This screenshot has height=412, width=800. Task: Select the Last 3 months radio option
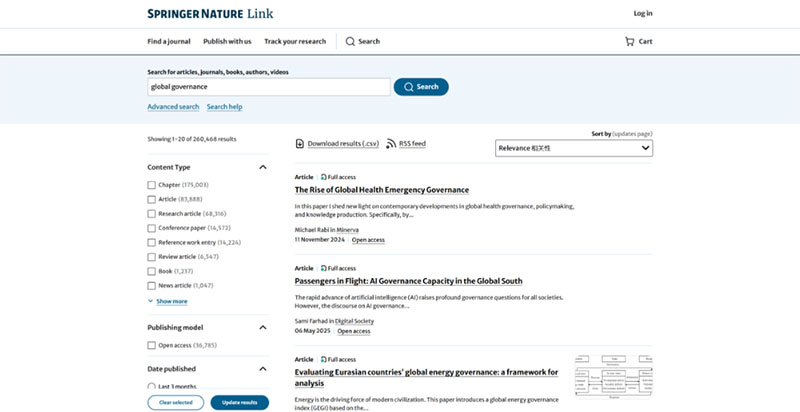click(152, 386)
